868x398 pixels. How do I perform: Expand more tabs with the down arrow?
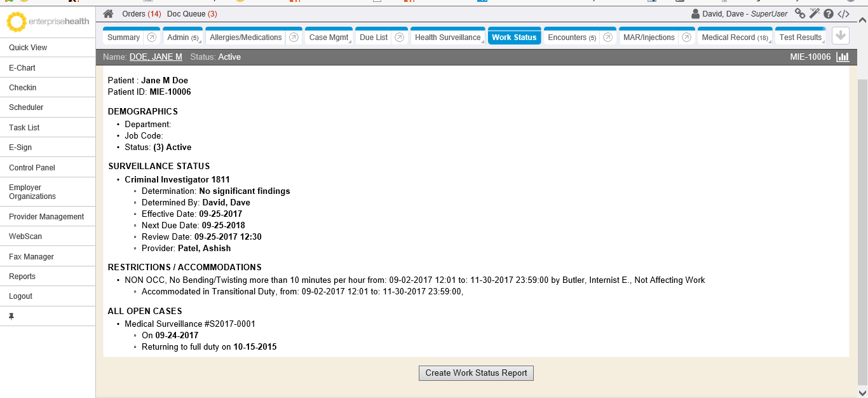(x=840, y=36)
